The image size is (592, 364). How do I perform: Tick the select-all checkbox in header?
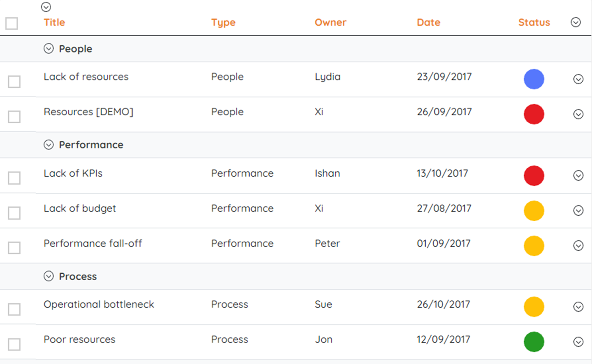(11, 23)
